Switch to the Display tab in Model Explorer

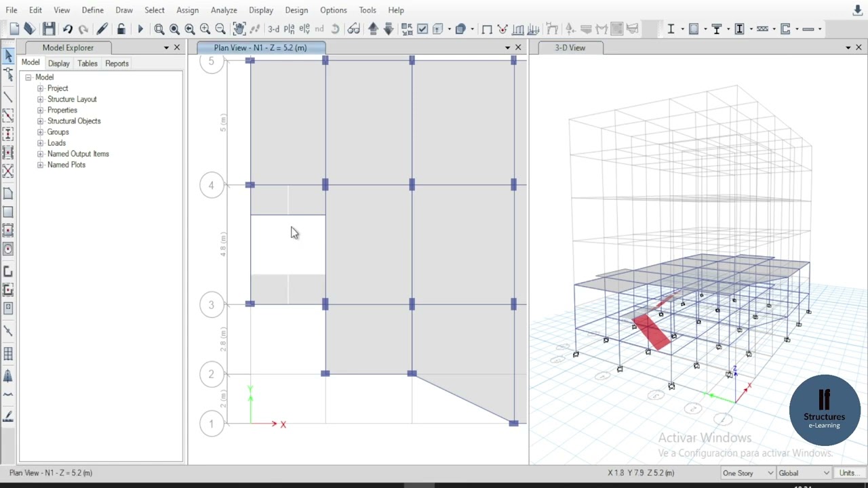59,63
